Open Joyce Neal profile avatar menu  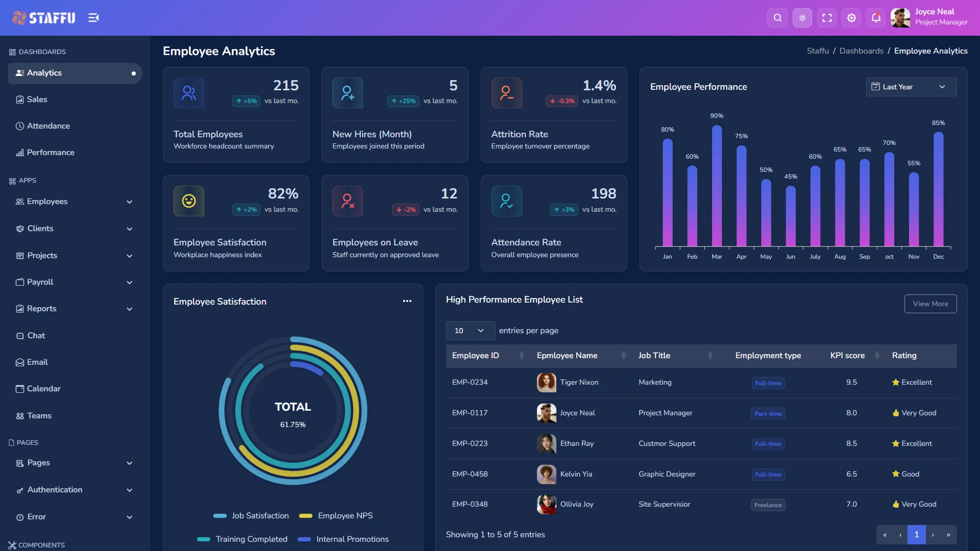(x=900, y=18)
